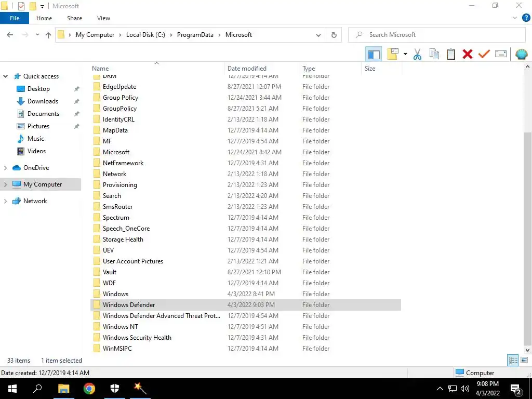Select Pictures in Quick access
Screen dimensions: 532x399
(x=38, y=126)
